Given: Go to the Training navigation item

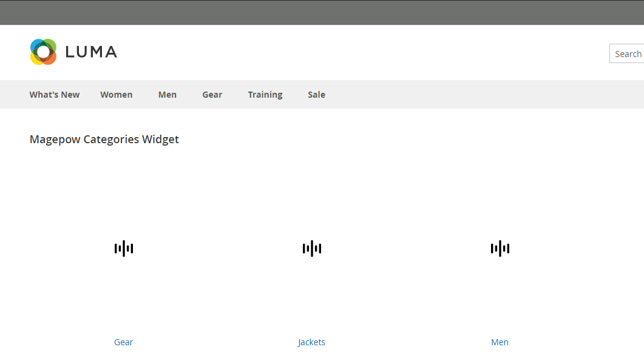Looking at the screenshot, I should click(x=265, y=95).
